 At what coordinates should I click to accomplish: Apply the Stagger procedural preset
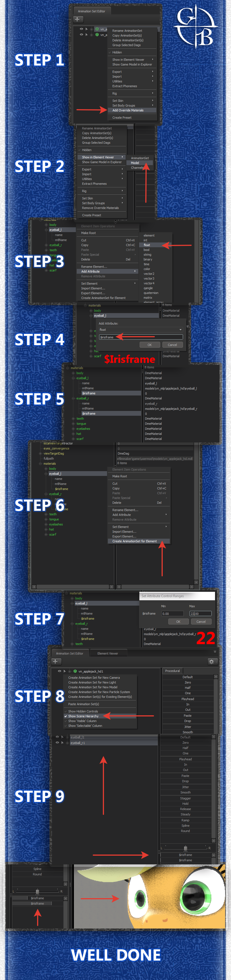pos(185,798)
